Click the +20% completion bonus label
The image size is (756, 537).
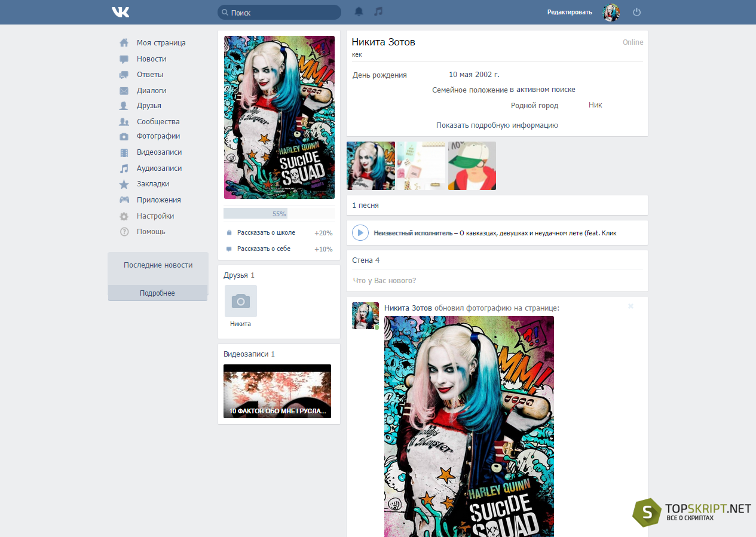323,233
